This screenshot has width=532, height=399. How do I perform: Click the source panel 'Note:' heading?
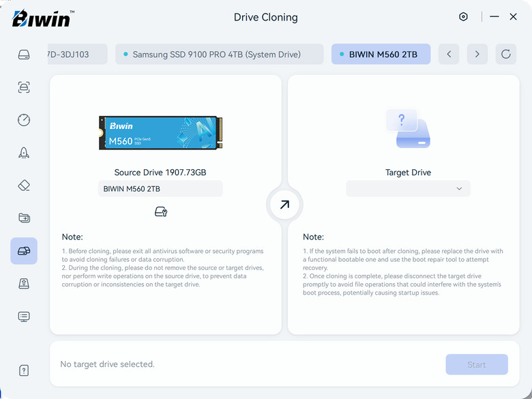click(x=72, y=237)
